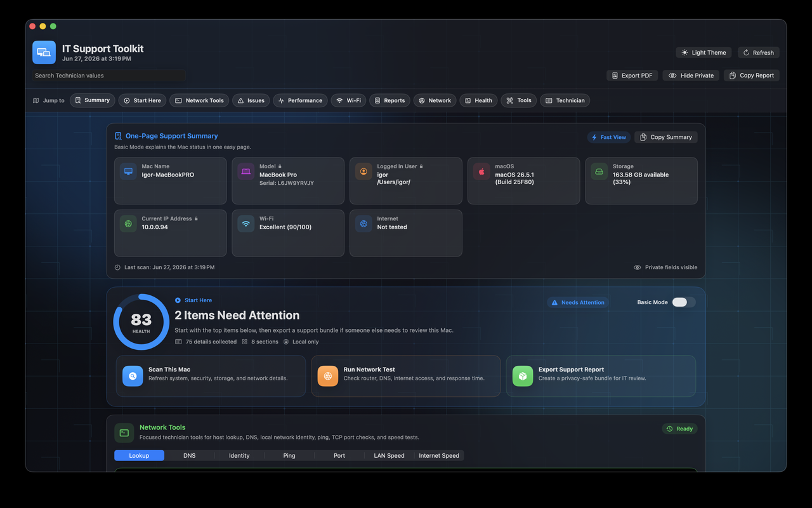Jump to the Reports section

point(390,100)
